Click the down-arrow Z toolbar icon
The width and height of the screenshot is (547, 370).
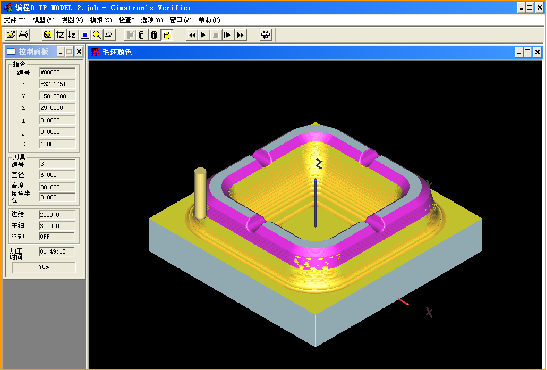(x=72, y=35)
